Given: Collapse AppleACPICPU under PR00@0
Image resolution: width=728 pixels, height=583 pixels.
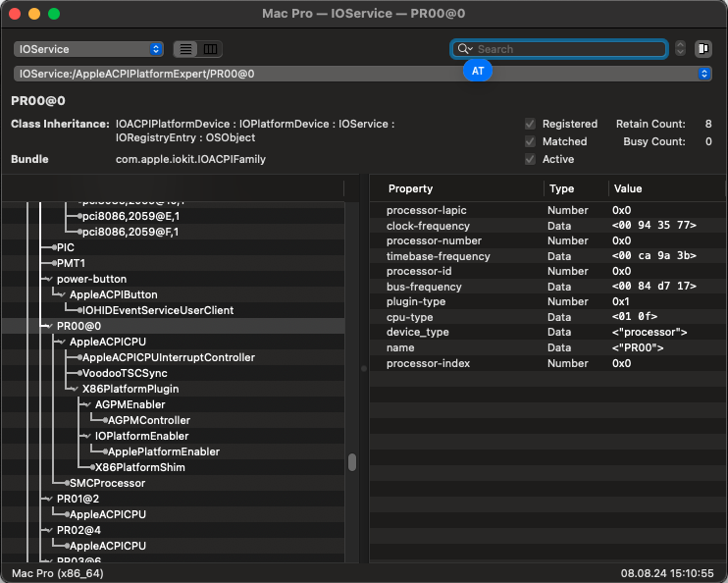Looking at the screenshot, I should [62, 342].
